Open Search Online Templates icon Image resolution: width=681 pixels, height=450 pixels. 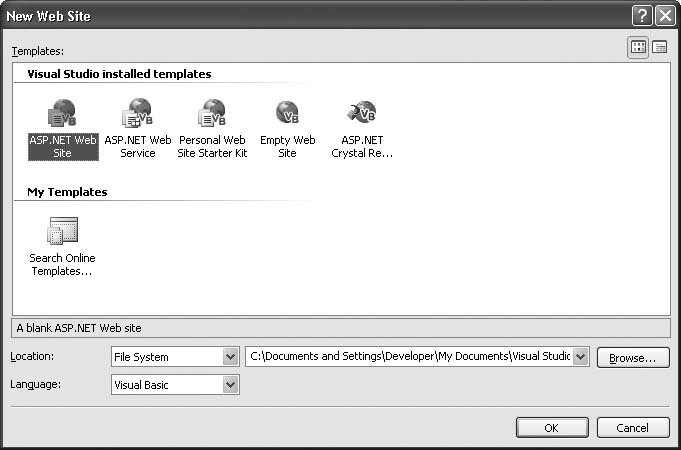pyautogui.click(x=63, y=231)
